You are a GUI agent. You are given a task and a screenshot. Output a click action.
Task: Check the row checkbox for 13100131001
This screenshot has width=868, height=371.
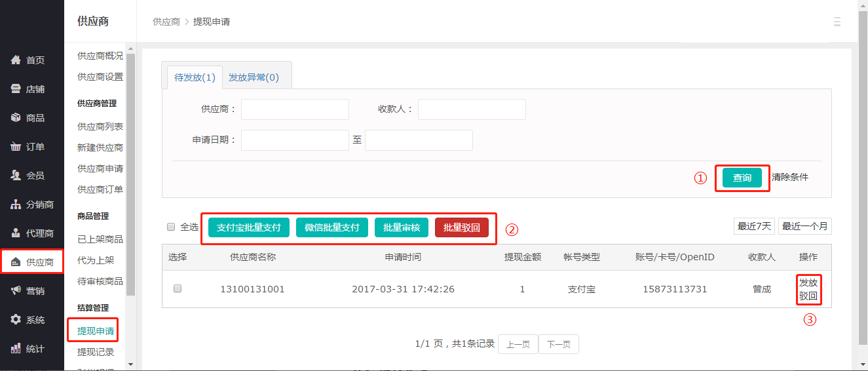(x=178, y=288)
